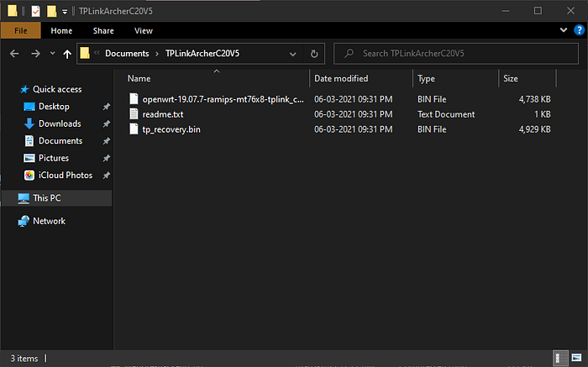Click the pin icon beside Downloads

[x=107, y=123]
